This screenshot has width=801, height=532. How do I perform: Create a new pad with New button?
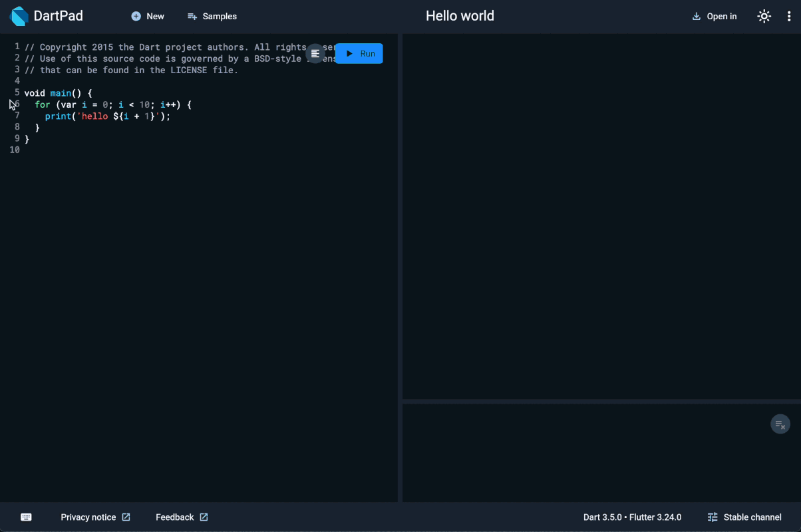[148, 16]
